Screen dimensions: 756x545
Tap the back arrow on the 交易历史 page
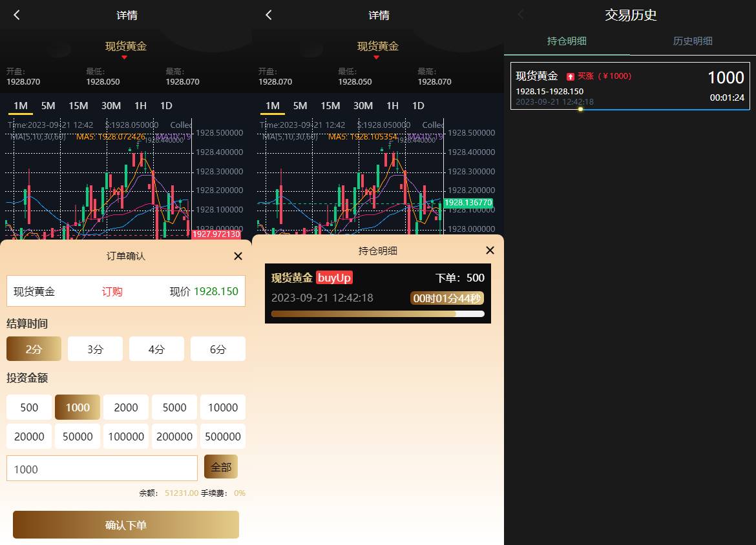pos(520,15)
